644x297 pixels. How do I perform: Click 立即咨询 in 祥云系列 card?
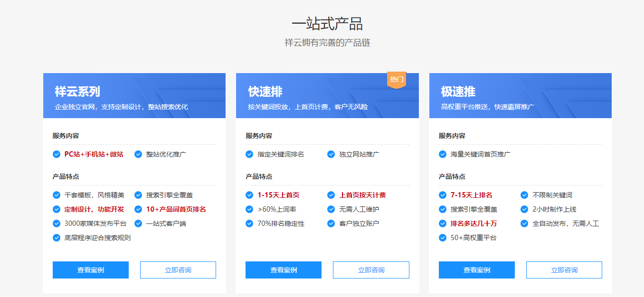tap(178, 270)
